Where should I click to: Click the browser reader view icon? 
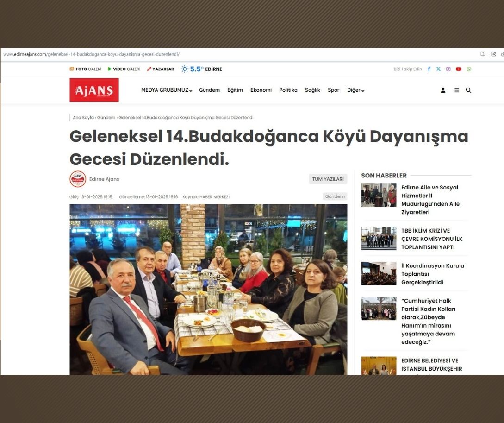(483, 54)
